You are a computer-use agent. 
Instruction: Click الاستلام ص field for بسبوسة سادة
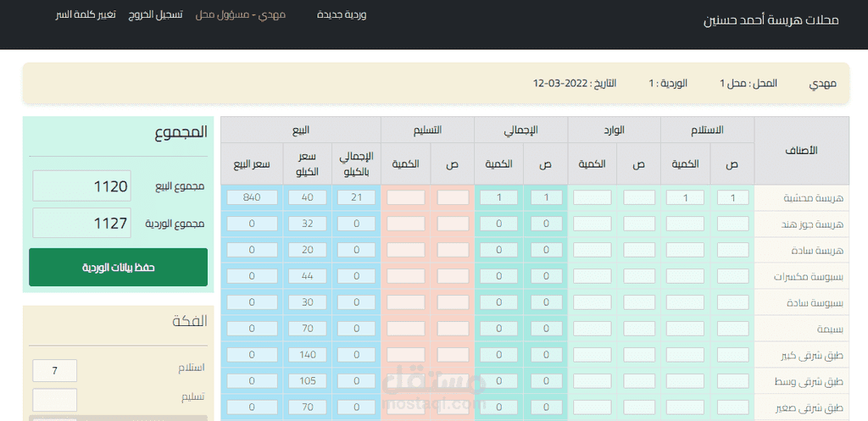pyautogui.click(x=733, y=302)
